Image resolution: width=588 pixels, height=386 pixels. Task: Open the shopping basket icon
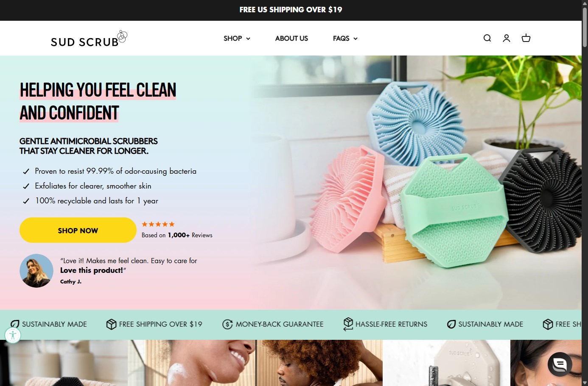tap(526, 38)
